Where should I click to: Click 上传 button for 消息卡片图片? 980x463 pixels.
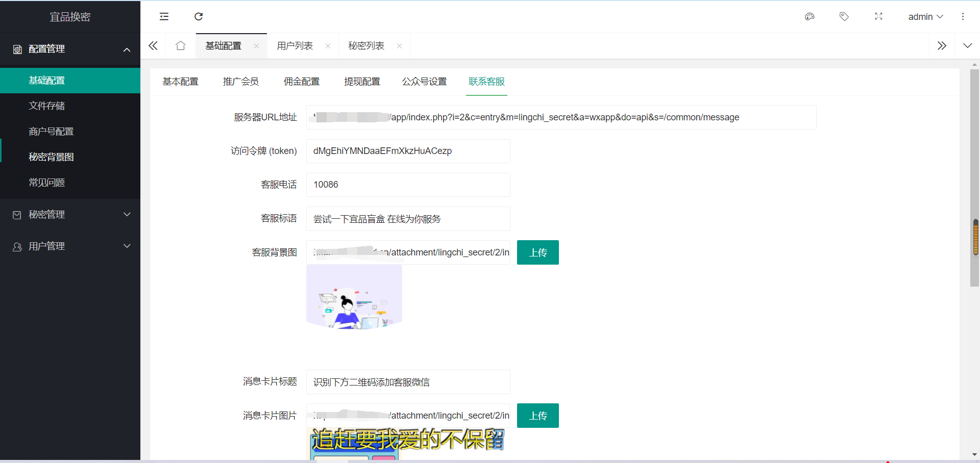click(x=537, y=416)
